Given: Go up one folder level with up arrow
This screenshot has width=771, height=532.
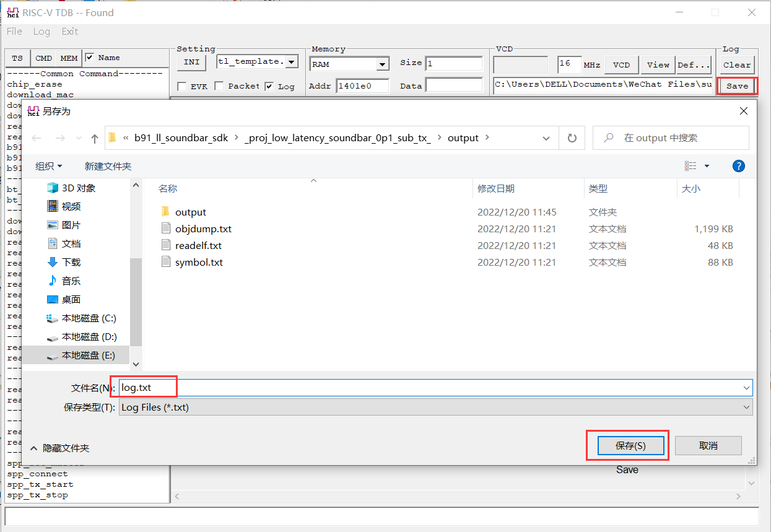Looking at the screenshot, I should [94, 138].
